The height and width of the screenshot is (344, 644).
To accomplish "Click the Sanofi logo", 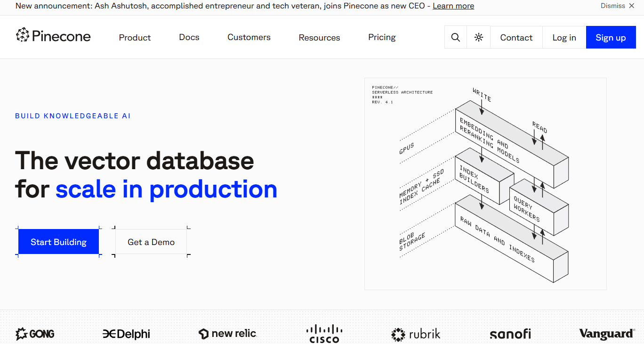I will 510,334.
